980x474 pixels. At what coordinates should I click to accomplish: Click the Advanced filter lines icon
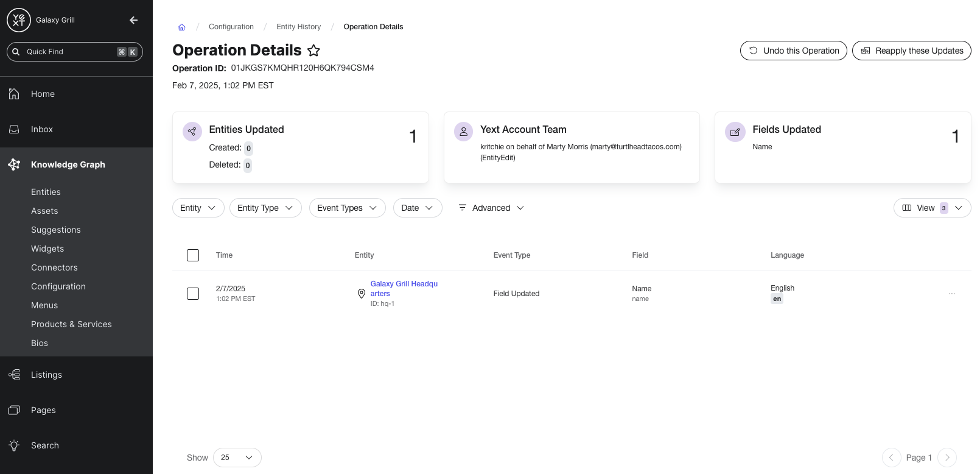463,208
